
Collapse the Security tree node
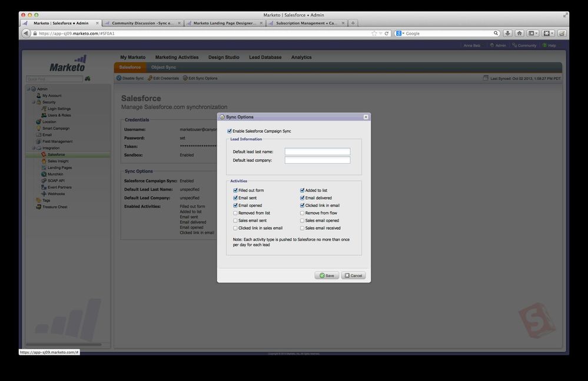coord(34,102)
